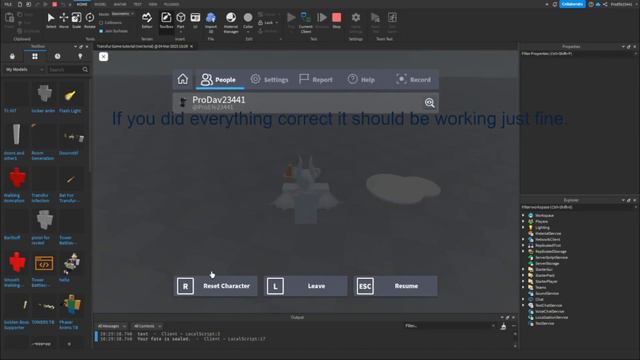Click the Reset Character button
This screenshot has height=360, width=640.
tap(216, 286)
